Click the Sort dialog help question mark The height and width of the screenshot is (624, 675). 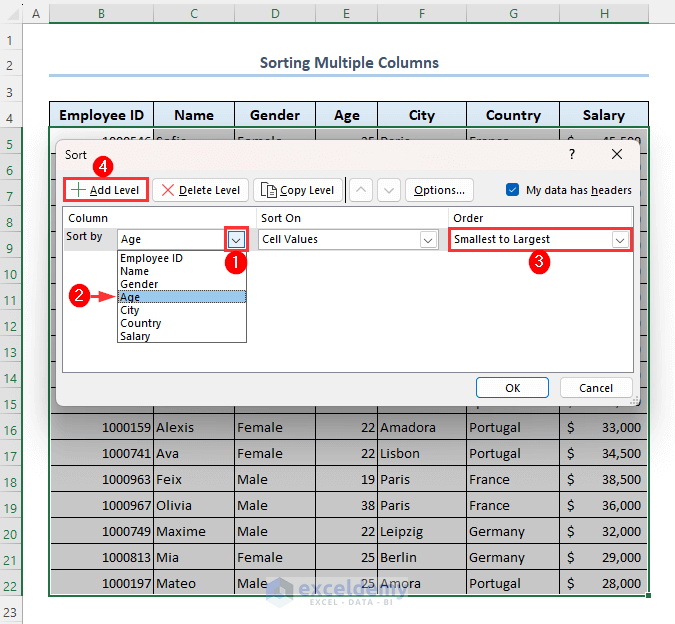tap(572, 155)
